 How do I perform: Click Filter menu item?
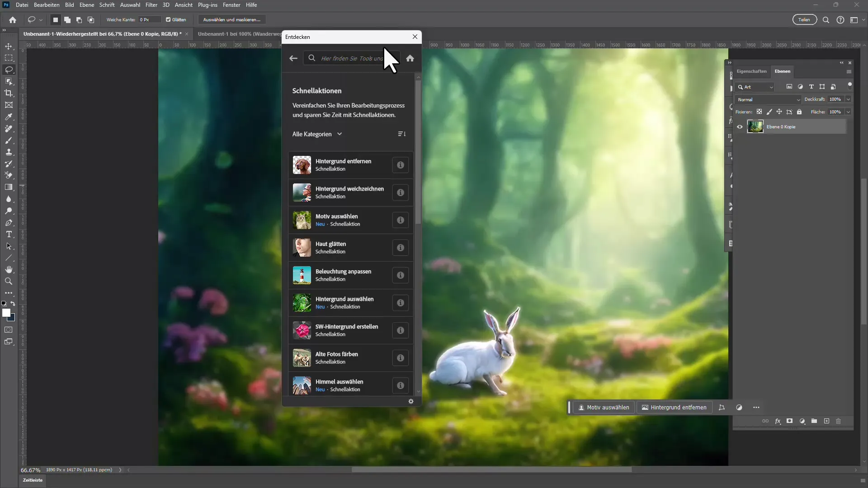[150, 5]
